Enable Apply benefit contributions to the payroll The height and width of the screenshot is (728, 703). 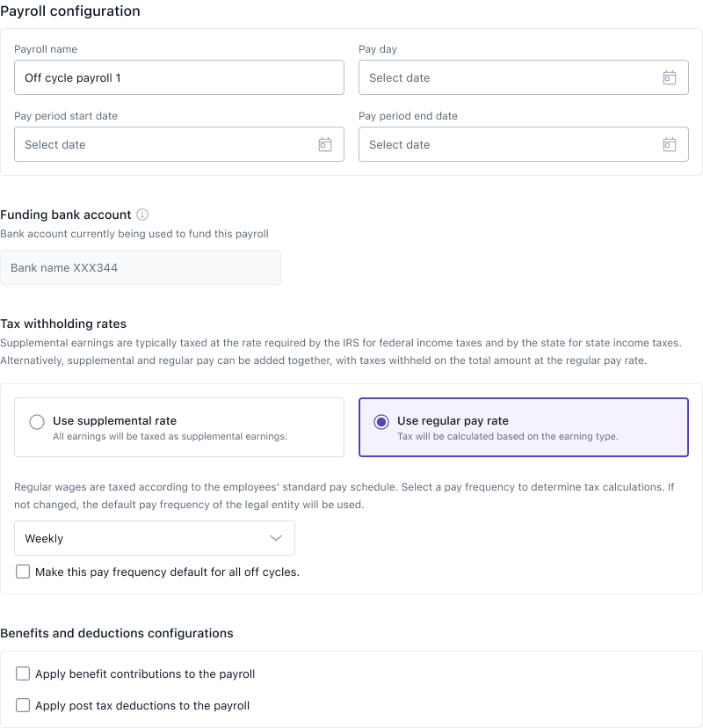tap(23, 673)
